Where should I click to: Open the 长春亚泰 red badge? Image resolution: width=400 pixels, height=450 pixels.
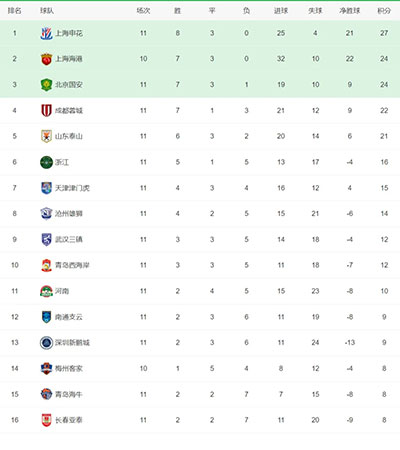pyautogui.click(x=46, y=420)
